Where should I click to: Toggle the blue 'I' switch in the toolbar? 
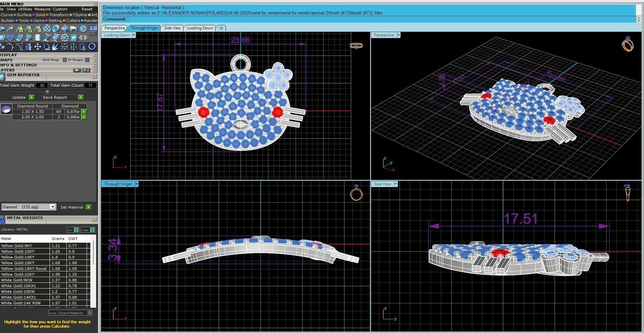click(x=93, y=28)
